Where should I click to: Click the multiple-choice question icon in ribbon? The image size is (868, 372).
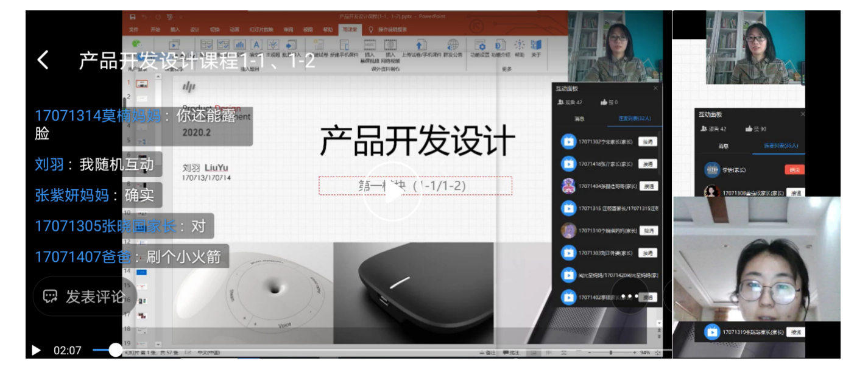[x=224, y=45]
